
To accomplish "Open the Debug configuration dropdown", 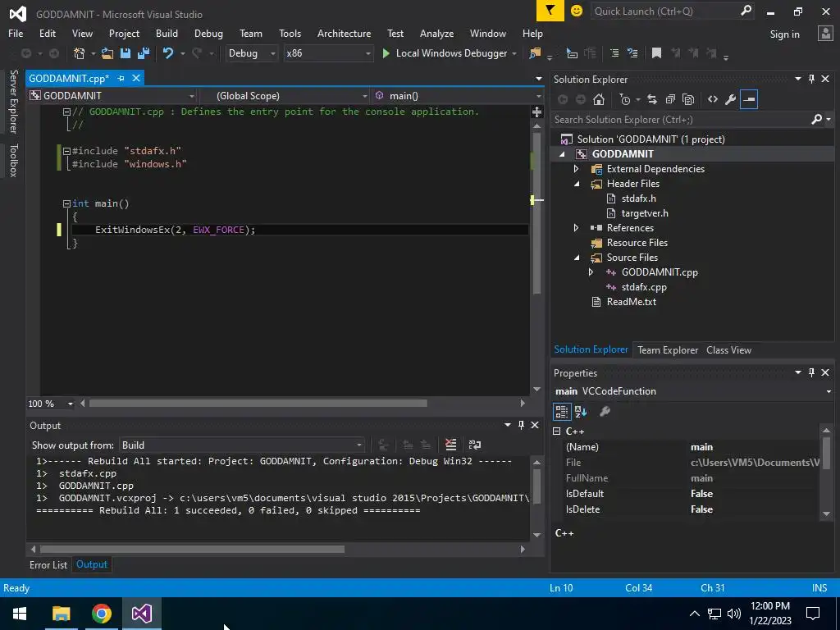I will click(x=251, y=53).
